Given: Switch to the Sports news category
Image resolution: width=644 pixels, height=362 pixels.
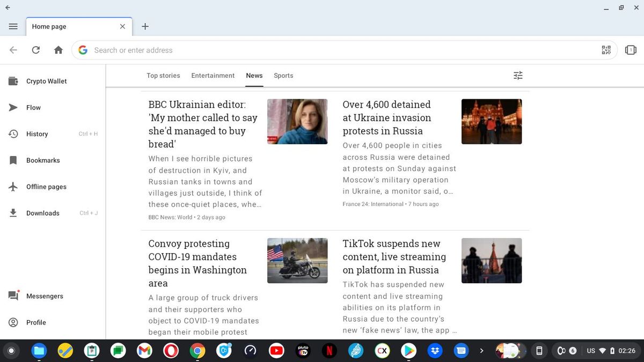Looking at the screenshot, I should [283, 76].
